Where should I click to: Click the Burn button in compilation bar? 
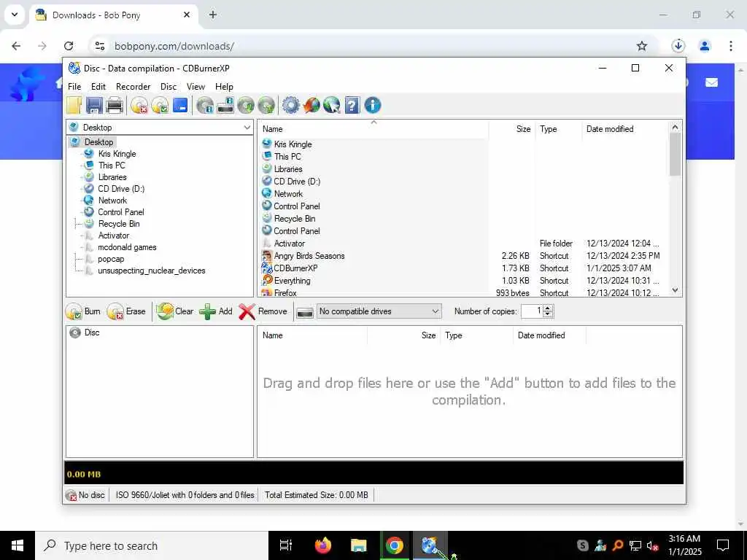[83, 311]
